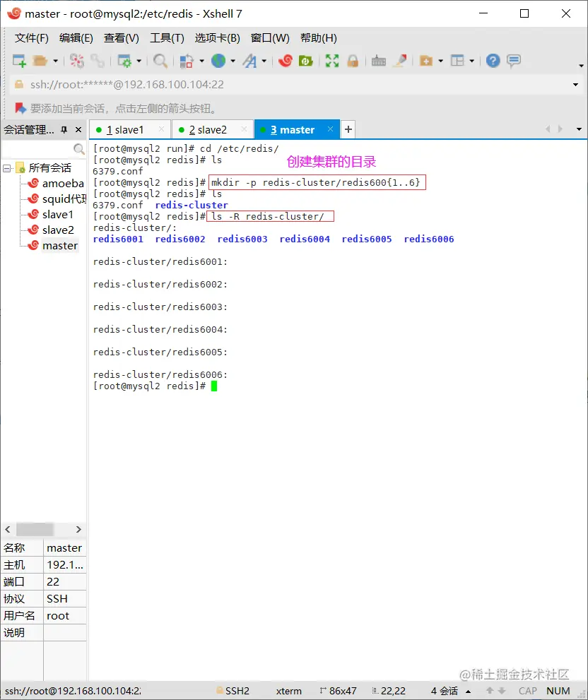The image size is (588, 700).
Task: Select slave1 session in the tree
Action: coord(58,215)
